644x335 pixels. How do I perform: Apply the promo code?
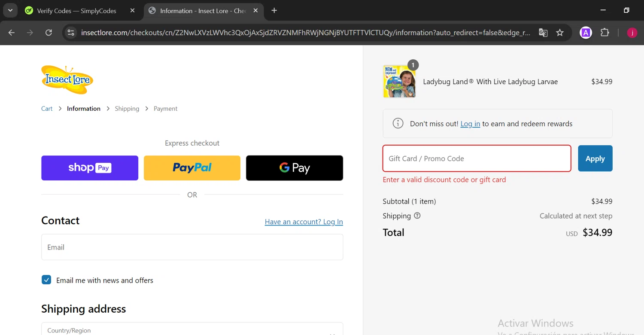595,158
